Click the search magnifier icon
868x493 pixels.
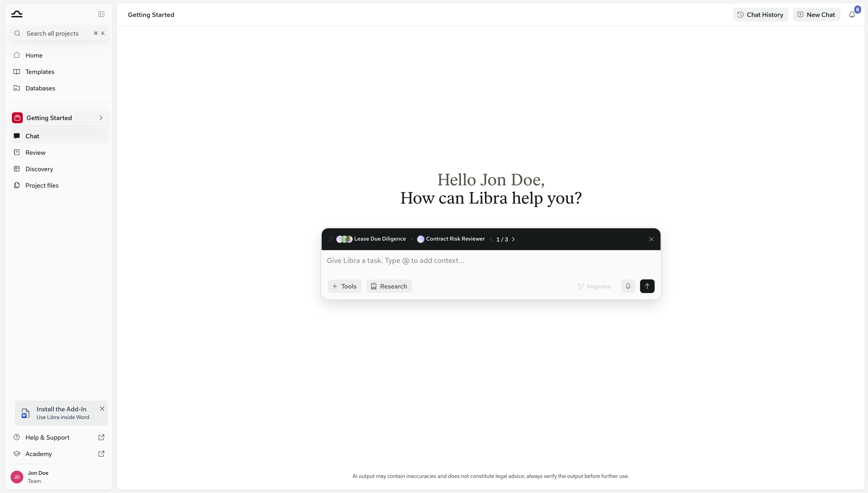[x=17, y=33]
